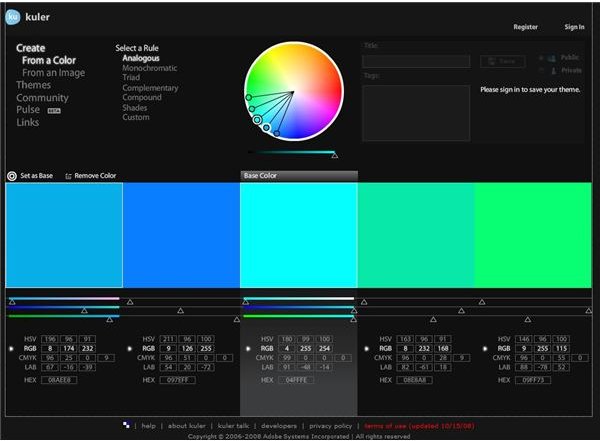The width and height of the screenshot is (600, 441).
Task: Select the Custom rule
Action: 136,117
